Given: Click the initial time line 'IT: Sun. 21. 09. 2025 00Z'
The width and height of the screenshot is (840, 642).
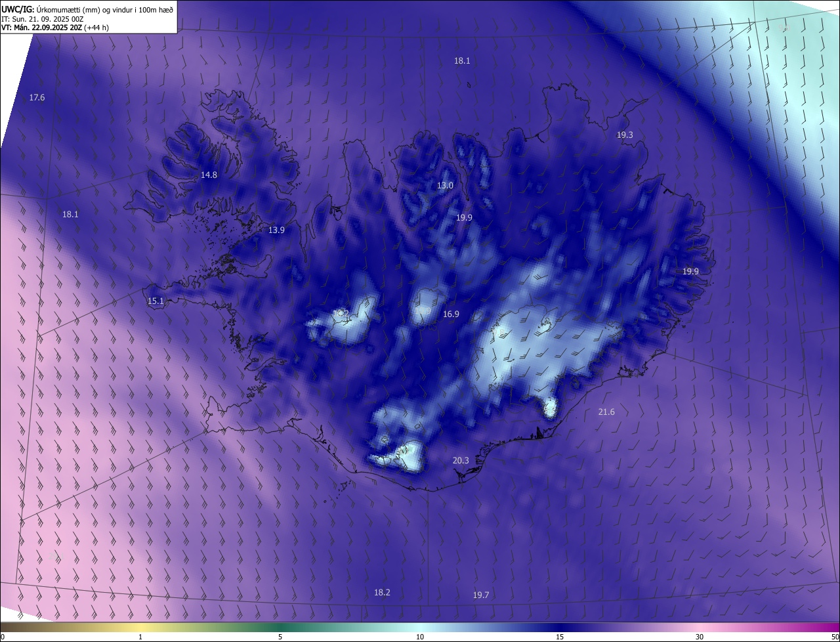Looking at the screenshot, I should click(43, 19).
